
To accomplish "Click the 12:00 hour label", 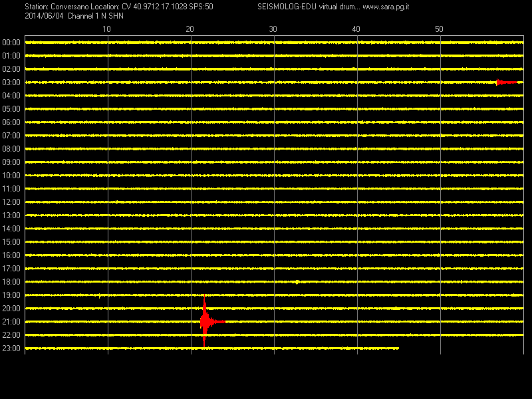I will pos(11,202).
